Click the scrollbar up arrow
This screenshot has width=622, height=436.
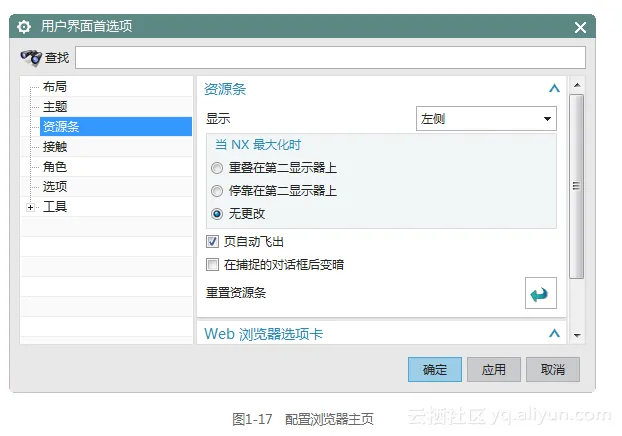pos(577,85)
